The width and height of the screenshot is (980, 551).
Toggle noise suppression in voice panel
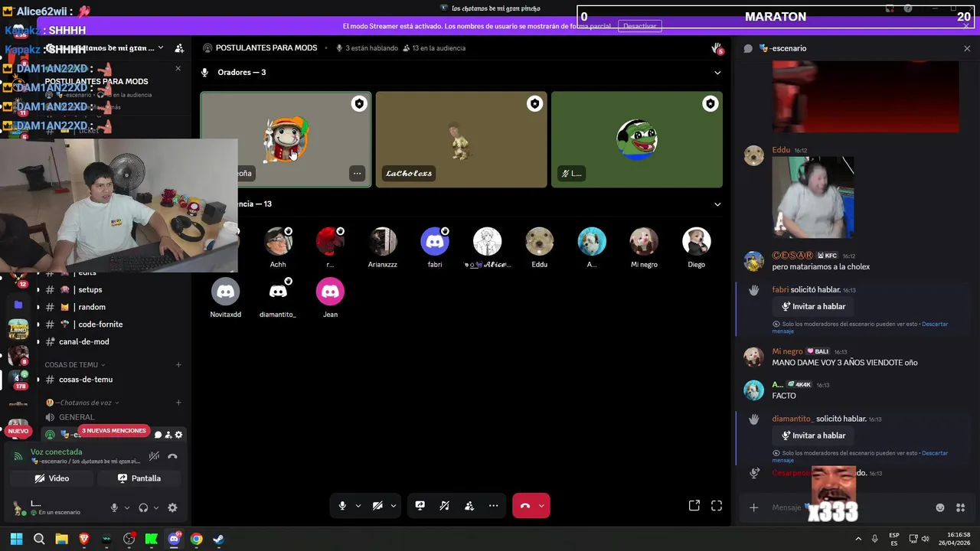154,456
